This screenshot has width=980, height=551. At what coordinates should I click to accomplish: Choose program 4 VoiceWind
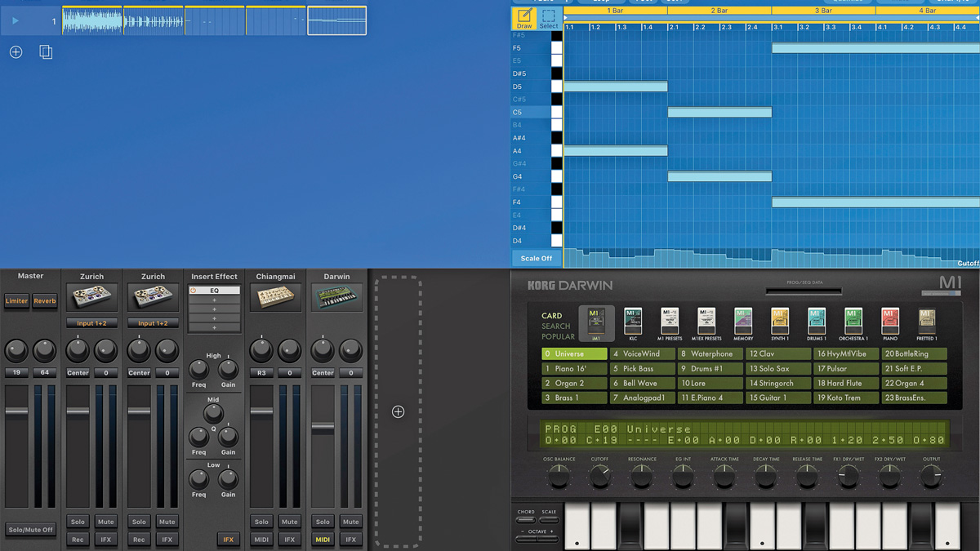point(642,354)
